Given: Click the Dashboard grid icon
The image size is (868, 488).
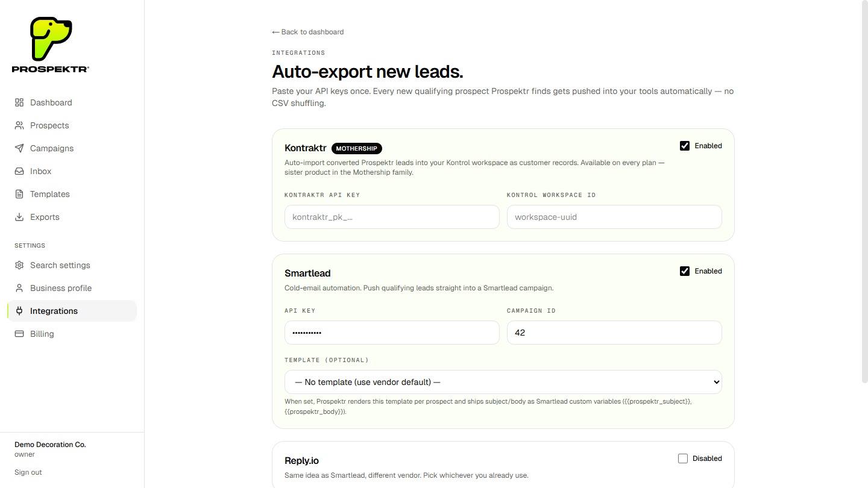Looking at the screenshot, I should pyautogui.click(x=19, y=102).
